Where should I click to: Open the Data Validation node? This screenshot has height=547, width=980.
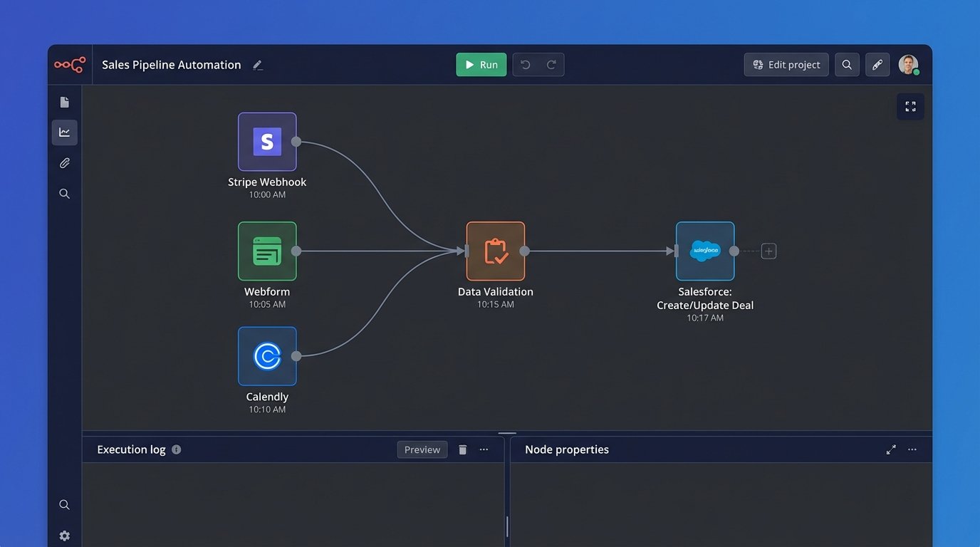(496, 251)
